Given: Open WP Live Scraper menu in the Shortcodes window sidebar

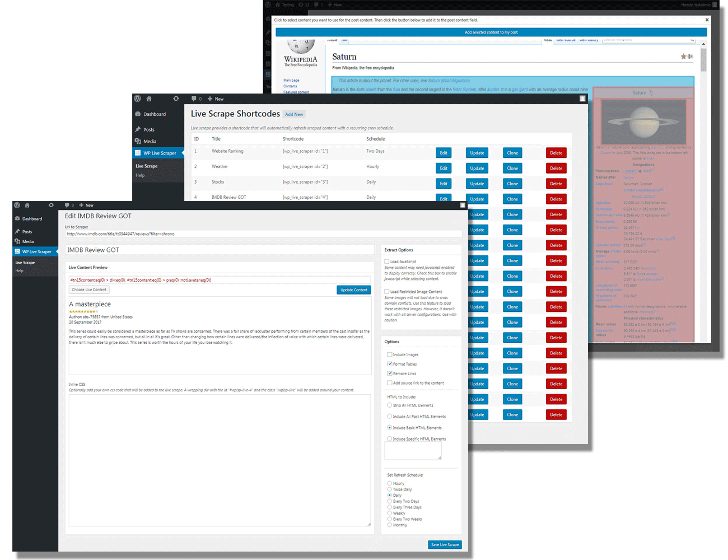Looking at the screenshot, I should tap(158, 153).
